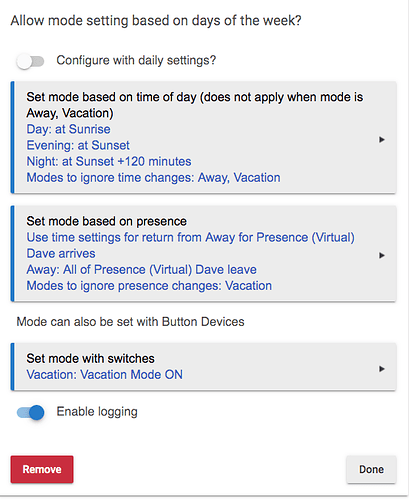This screenshot has width=409, height=500.
Task: Click the Done button
Action: pos(371,469)
